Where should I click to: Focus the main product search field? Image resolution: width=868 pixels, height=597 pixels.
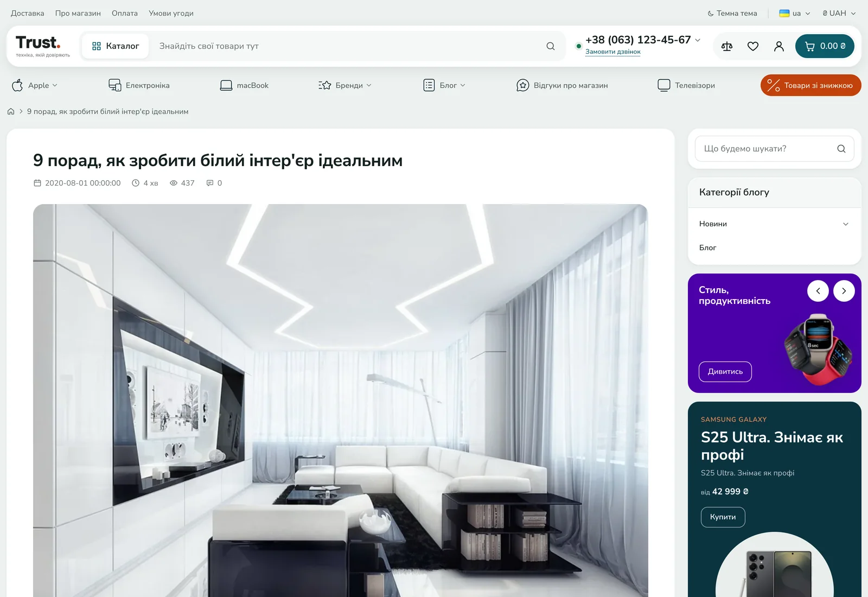coord(347,46)
